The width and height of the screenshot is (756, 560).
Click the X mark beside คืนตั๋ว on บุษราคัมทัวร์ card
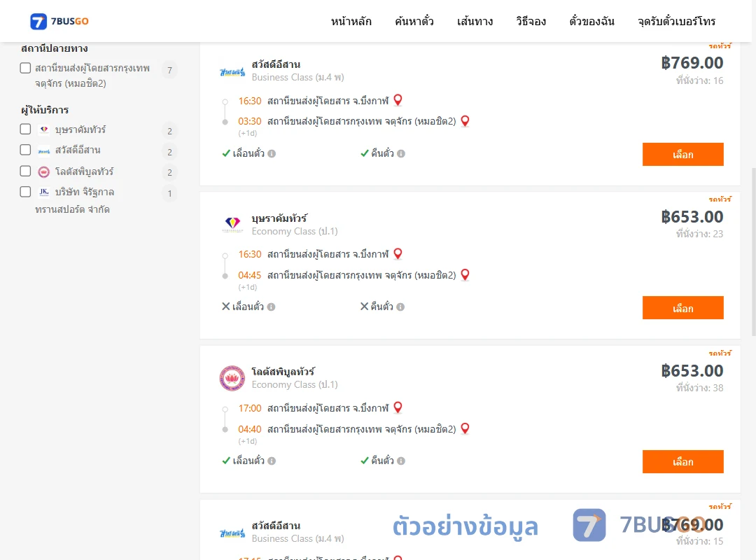coord(365,307)
